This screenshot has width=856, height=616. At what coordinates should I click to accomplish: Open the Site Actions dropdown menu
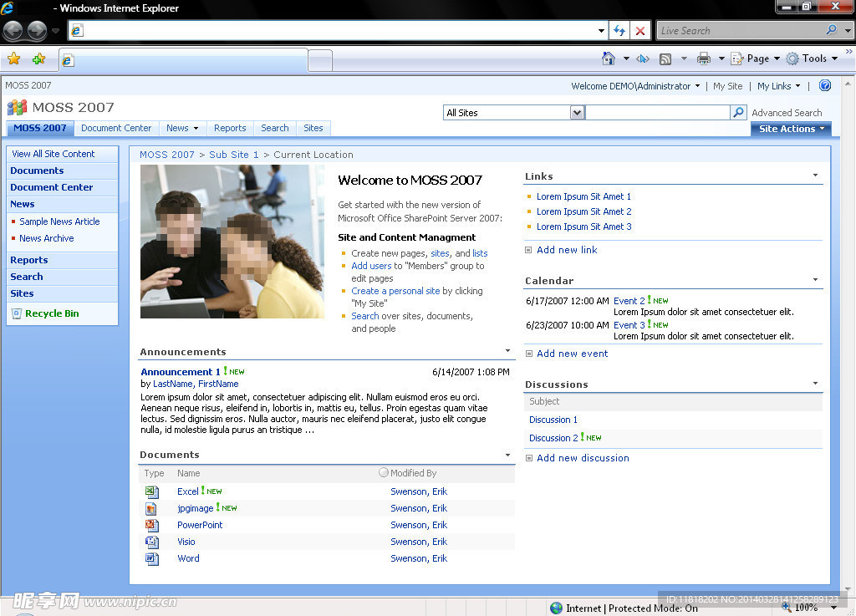(x=791, y=129)
